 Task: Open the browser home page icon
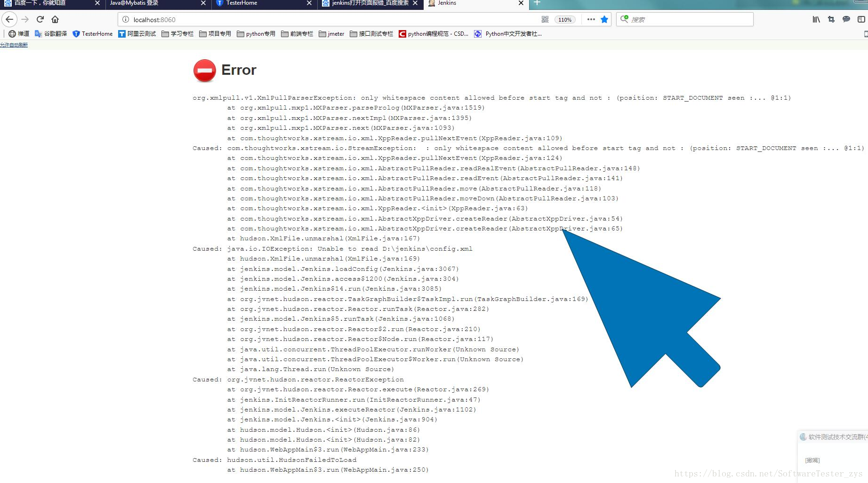point(55,19)
